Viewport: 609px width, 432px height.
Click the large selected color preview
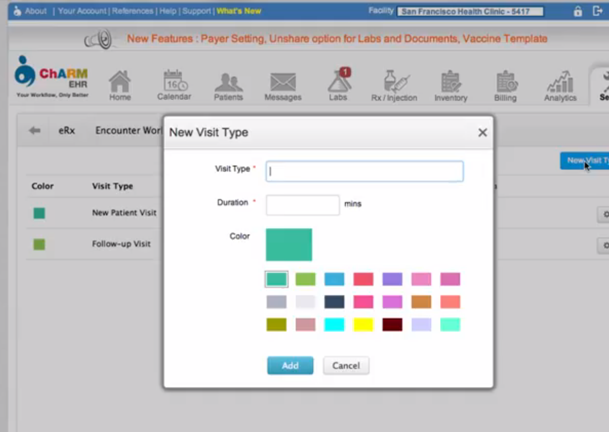point(289,245)
